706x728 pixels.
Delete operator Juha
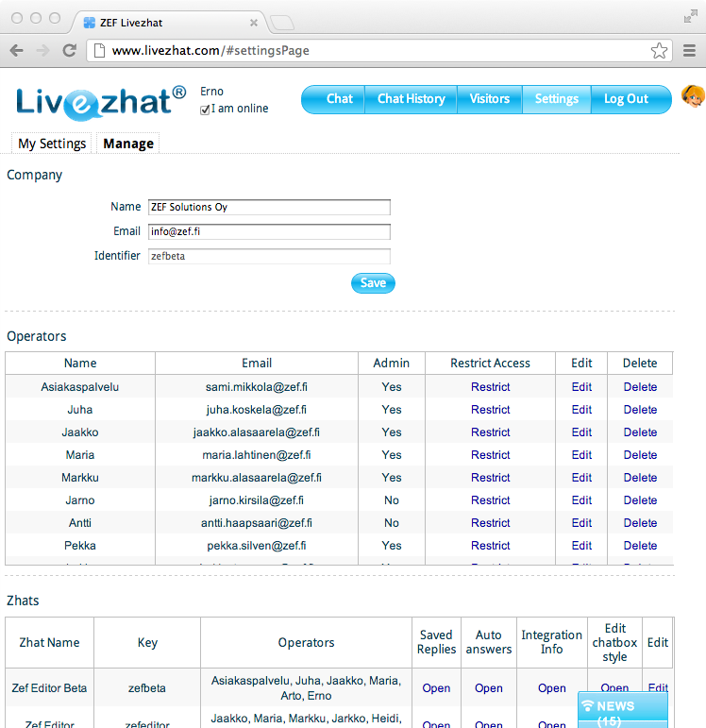point(640,410)
